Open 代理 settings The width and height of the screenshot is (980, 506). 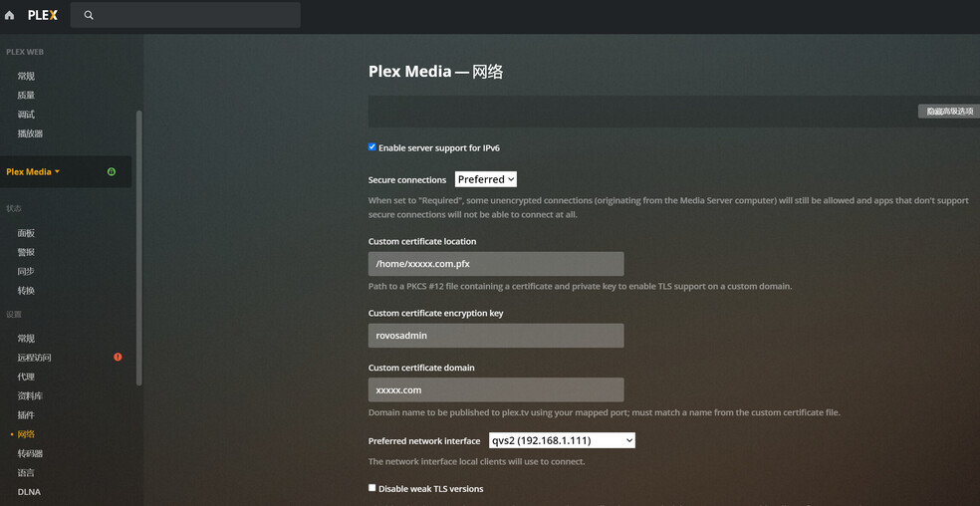[x=26, y=377]
